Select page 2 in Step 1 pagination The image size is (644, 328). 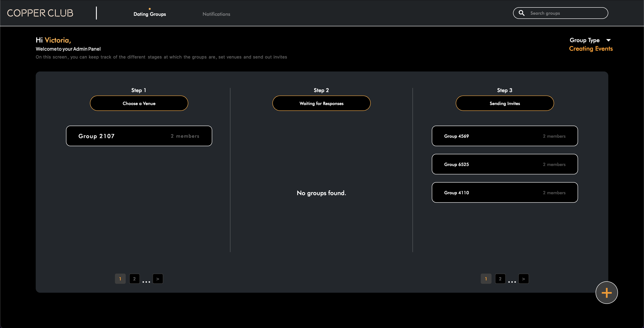click(134, 278)
